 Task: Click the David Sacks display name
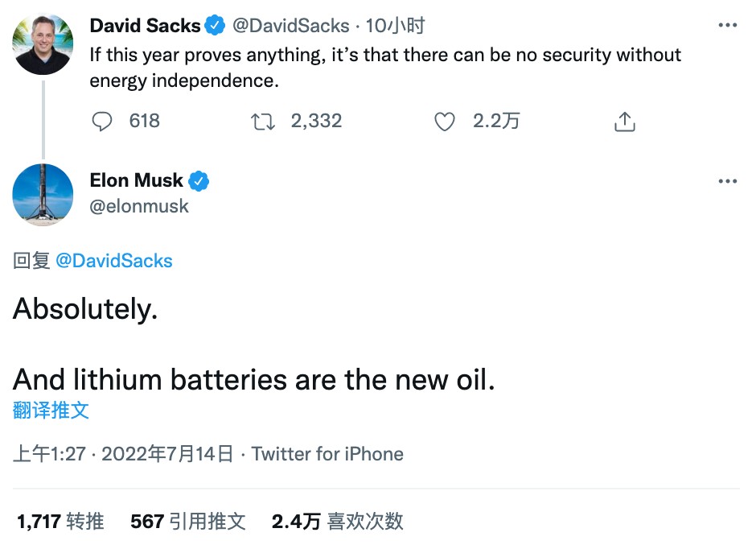pyautogui.click(x=145, y=27)
